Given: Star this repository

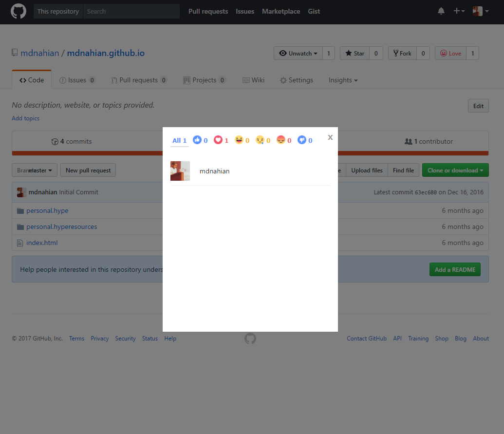Looking at the screenshot, I should [x=355, y=54].
